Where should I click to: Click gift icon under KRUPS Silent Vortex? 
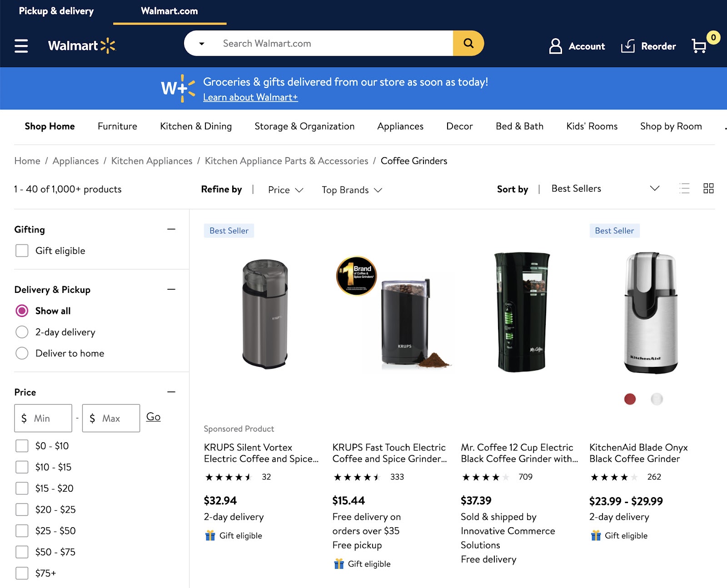pos(210,535)
